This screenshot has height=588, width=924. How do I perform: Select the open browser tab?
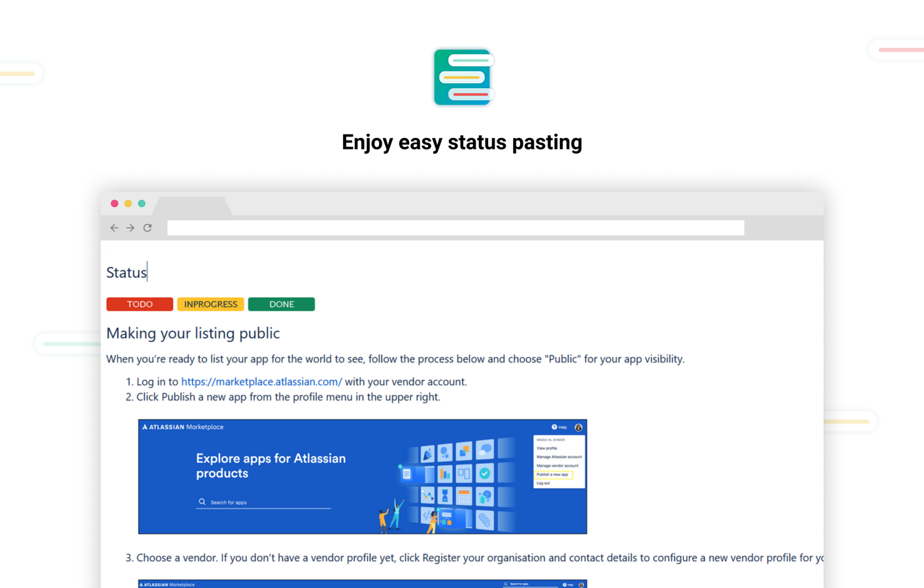(193, 206)
